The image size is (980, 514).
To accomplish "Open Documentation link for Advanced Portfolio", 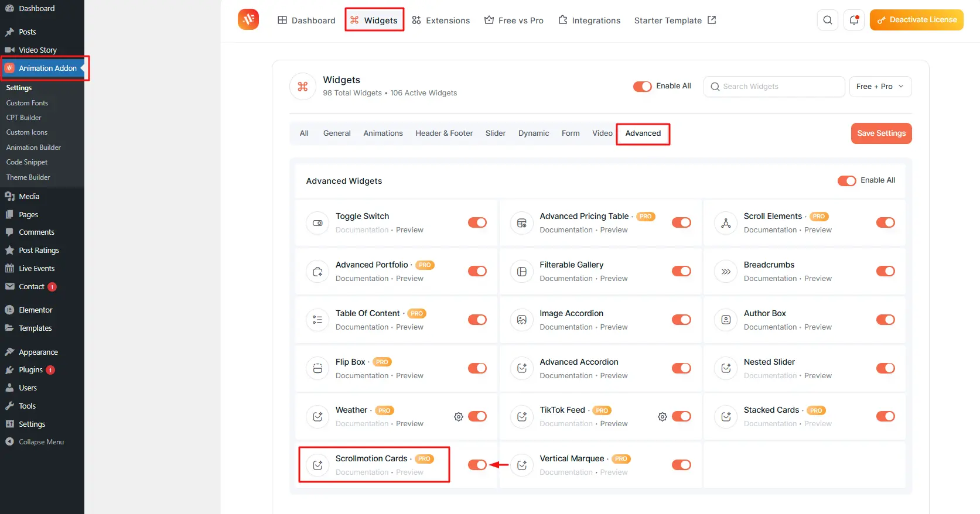I will [x=362, y=279].
